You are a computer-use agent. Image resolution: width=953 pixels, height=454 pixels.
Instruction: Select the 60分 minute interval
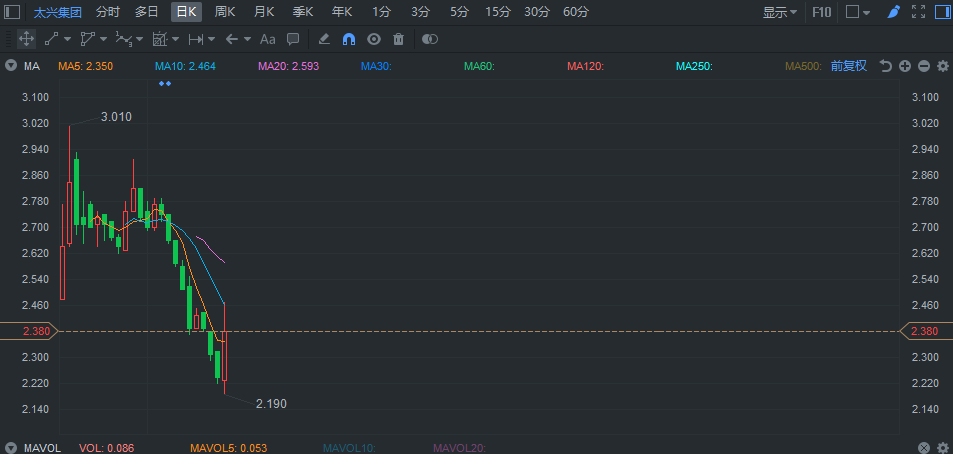coord(576,12)
